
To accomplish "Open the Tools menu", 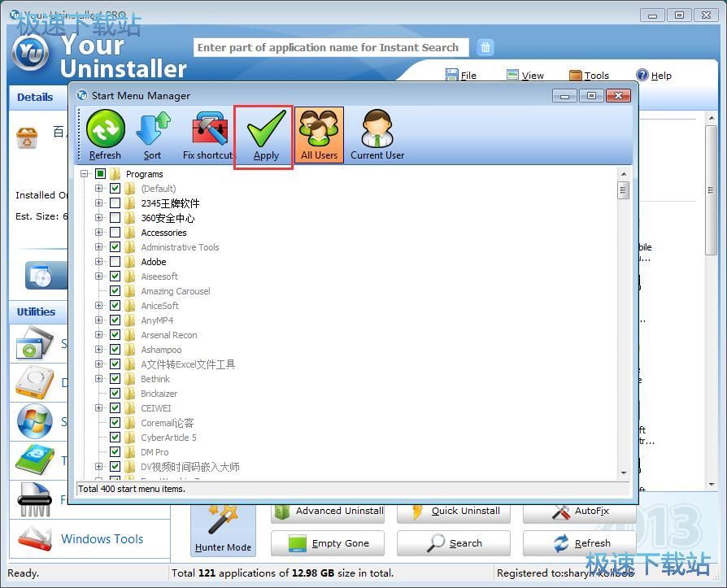I will [x=589, y=75].
